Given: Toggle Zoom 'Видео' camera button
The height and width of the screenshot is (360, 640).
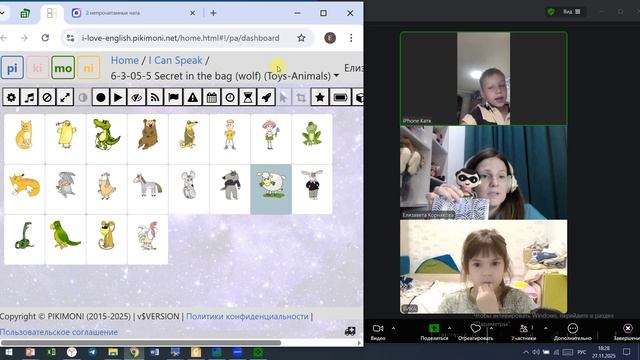Looking at the screenshot, I should pyautogui.click(x=378, y=332).
